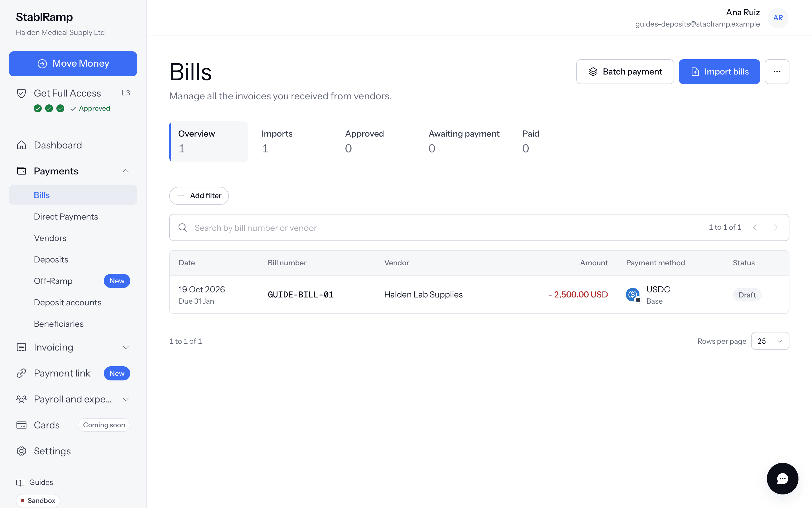812x508 pixels.
Task: Switch to the Paid tab
Action: tap(531, 141)
